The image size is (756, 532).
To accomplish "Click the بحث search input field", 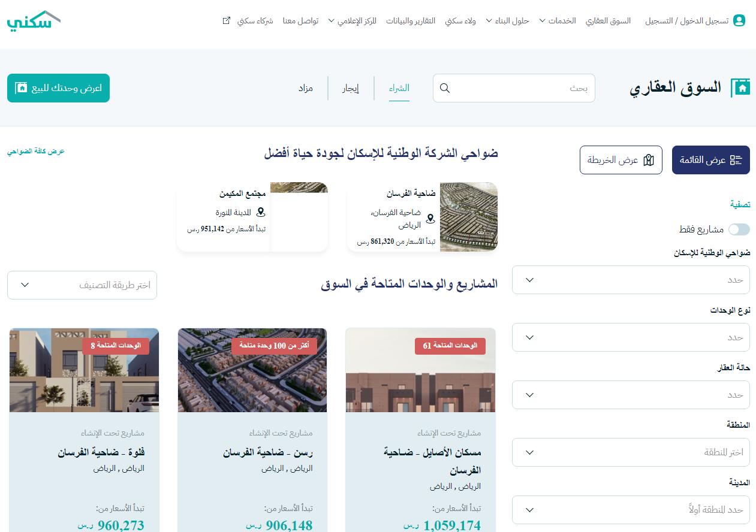I will 514,88.
